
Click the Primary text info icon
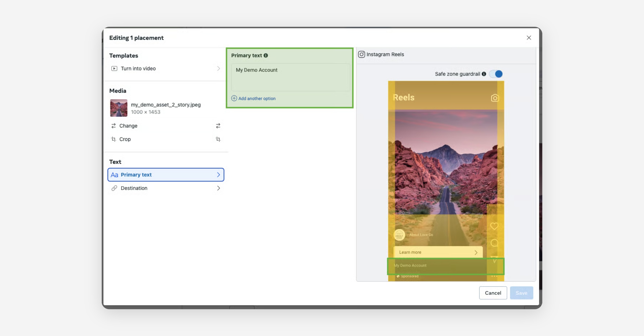tap(266, 55)
